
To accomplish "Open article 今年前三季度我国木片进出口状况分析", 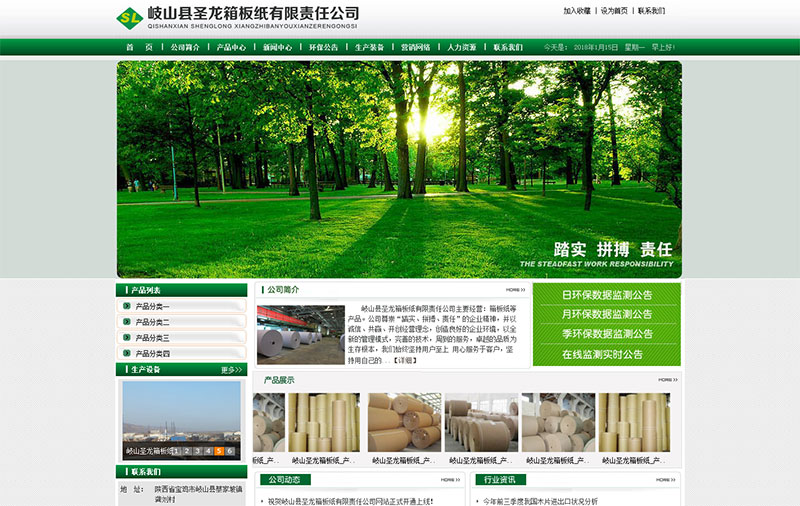I will (x=540, y=501).
